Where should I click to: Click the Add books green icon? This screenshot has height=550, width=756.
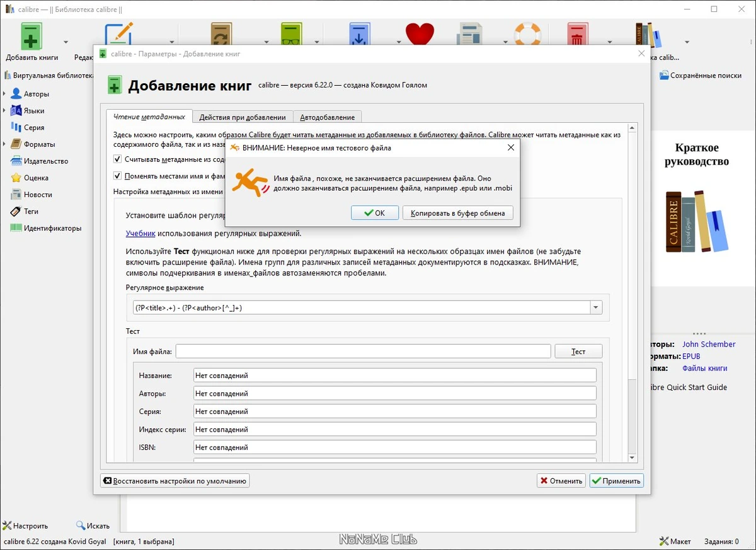[x=31, y=36]
